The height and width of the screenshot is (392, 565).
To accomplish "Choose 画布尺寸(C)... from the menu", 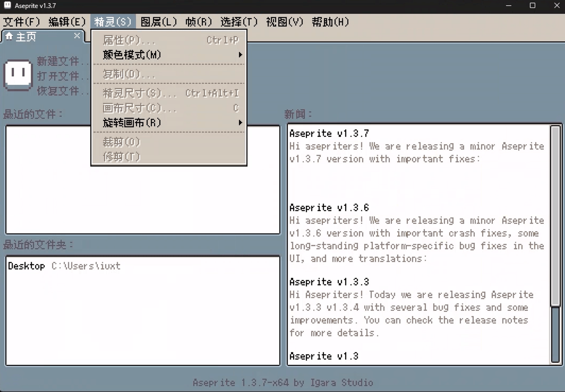I will (169, 108).
